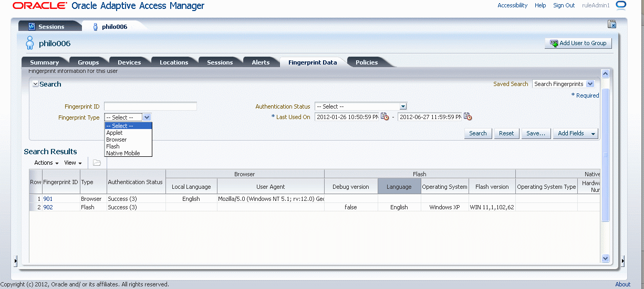Sort by Fingerprint ID column header
644x289 pixels.
[x=60, y=182]
